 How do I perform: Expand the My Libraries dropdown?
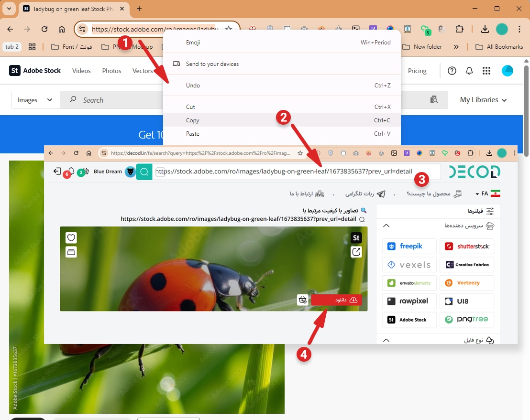coord(483,100)
